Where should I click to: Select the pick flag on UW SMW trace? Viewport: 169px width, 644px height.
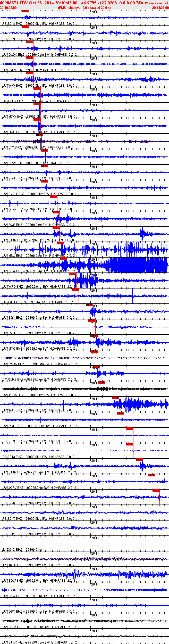[x=30, y=57]
